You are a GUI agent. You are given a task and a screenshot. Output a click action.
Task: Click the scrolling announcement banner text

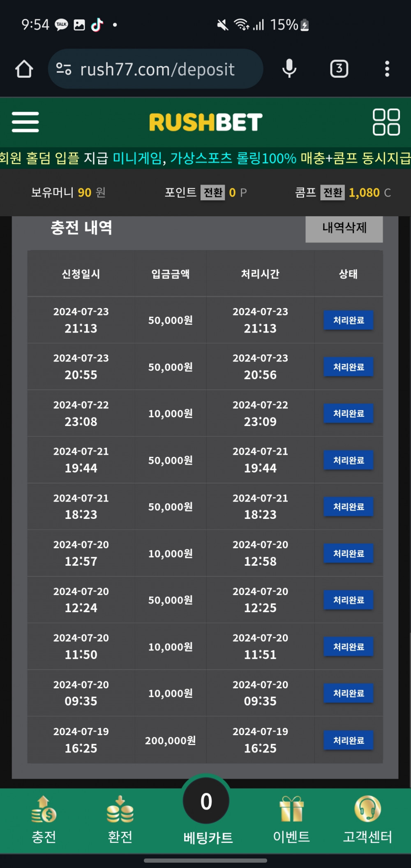pos(205,158)
